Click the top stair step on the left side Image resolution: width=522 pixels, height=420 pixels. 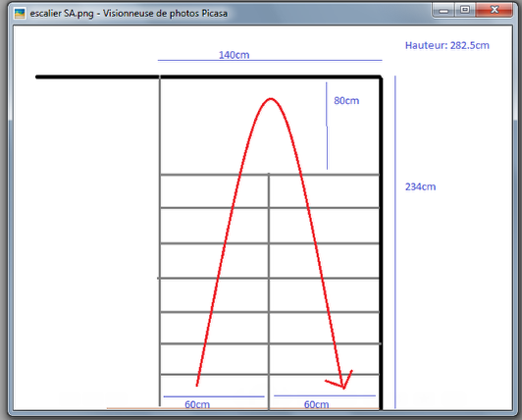coord(214,191)
